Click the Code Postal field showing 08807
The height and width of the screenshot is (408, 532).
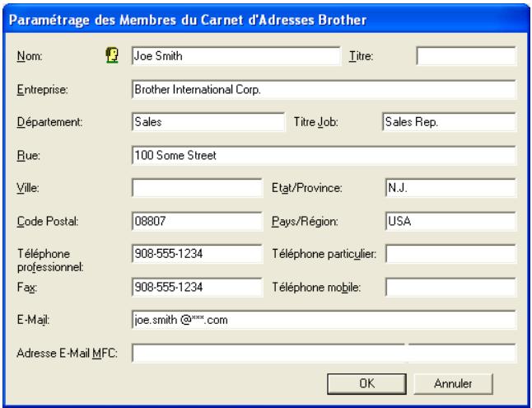pyautogui.click(x=197, y=221)
